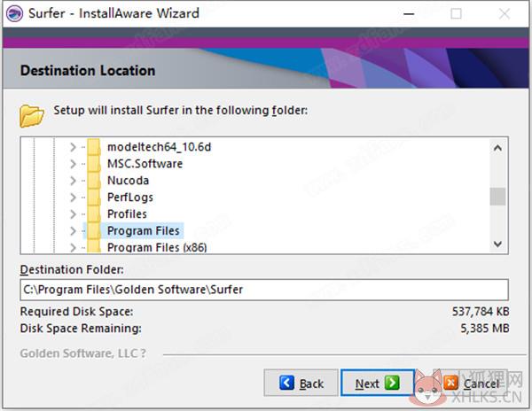This screenshot has width=532, height=411.
Task: Expand the modeltech64_10.6d folder
Action: click(73, 147)
